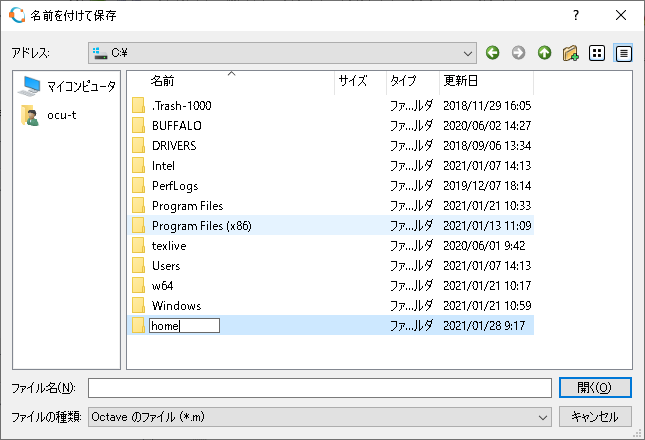Sort by サイズ column header

[x=353, y=80]
